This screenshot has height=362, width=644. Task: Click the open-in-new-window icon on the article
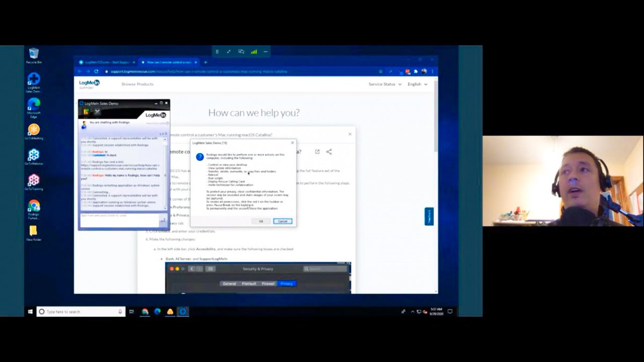pyautogui.click(x=317, y=152)
